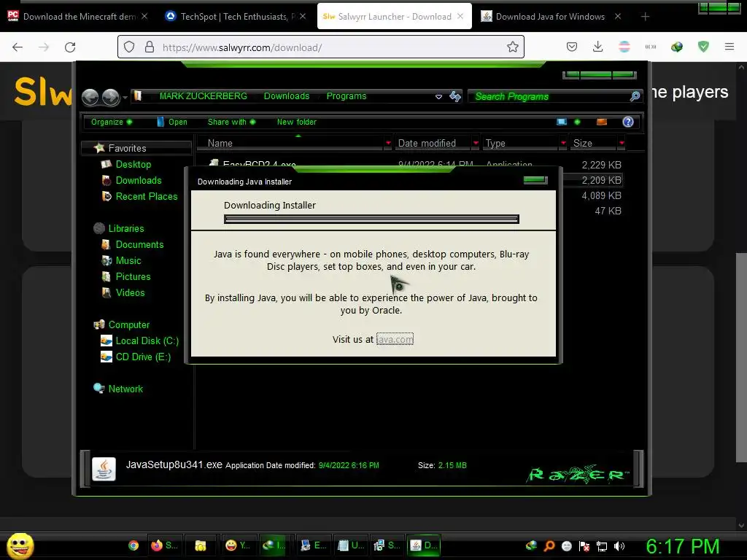Open more view options dropdown dot
Image resolution: width=747 pixels, height=560 pixels.
click(577, 122)
